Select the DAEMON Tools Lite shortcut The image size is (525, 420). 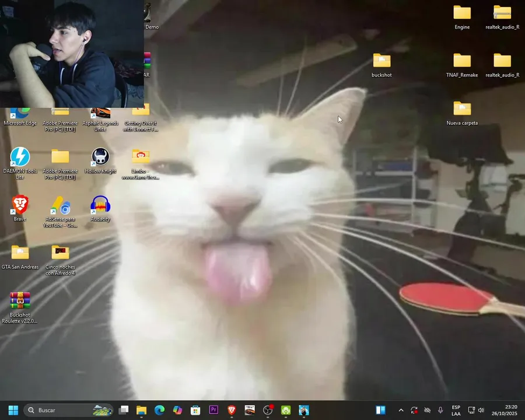click(20, 163)
